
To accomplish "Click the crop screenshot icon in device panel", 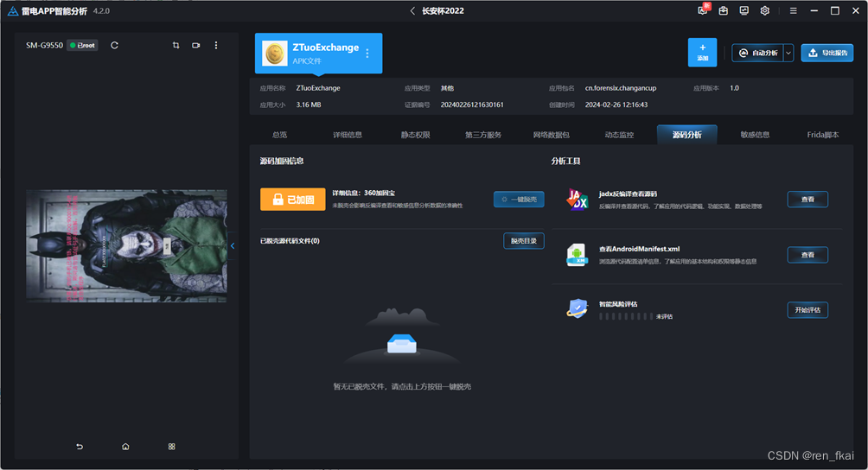I will pos(176,45).
